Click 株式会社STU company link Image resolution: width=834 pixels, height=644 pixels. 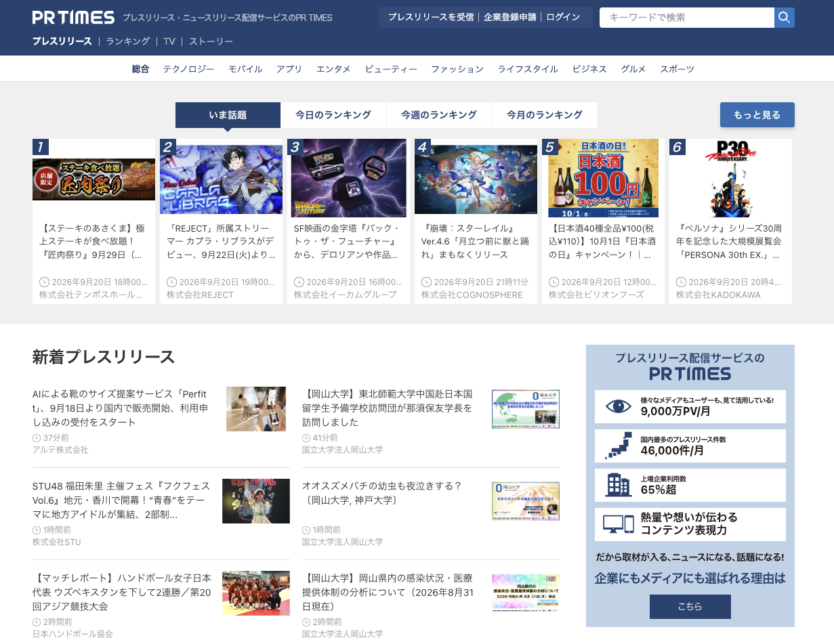tap(57, 542)
